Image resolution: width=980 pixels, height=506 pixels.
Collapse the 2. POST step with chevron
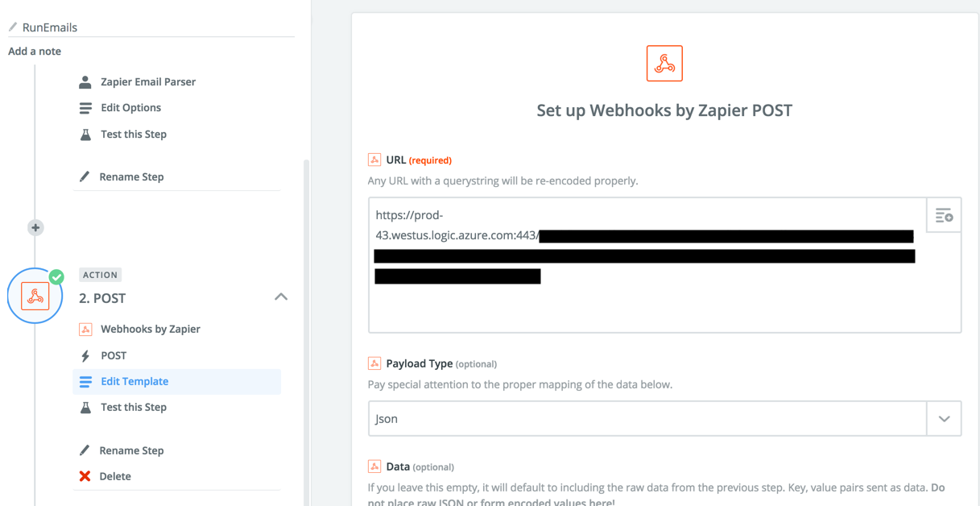point(281,297)
